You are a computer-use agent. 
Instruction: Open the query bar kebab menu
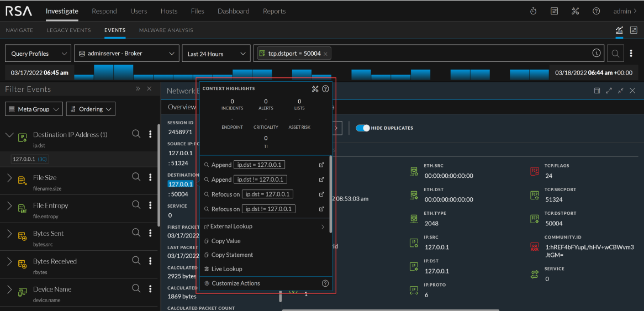[631, 54]
